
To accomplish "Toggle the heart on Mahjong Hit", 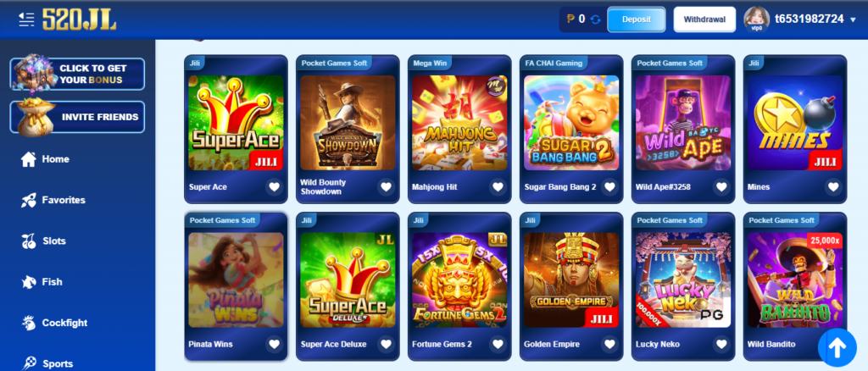I will click(x=498, y=187).
